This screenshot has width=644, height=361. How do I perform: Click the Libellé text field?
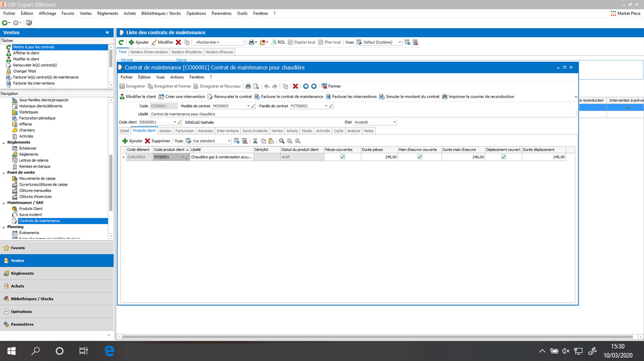point(361,114)
